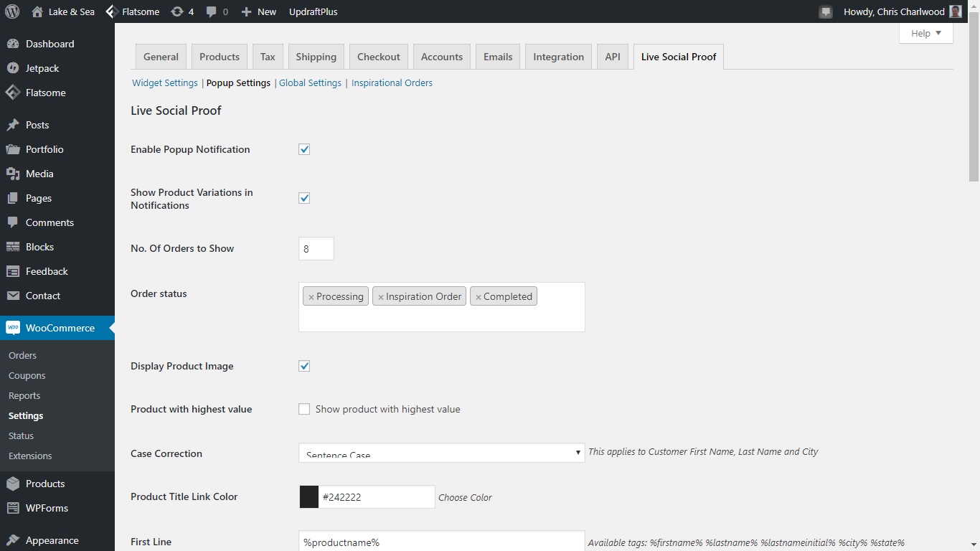Click the First Line text field
The height and width of the screenshot is (551, 980).
click(x=441, y=542)
